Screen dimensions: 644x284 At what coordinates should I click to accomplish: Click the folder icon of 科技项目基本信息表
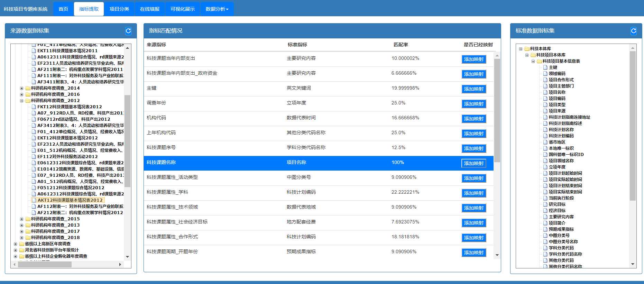539,61
